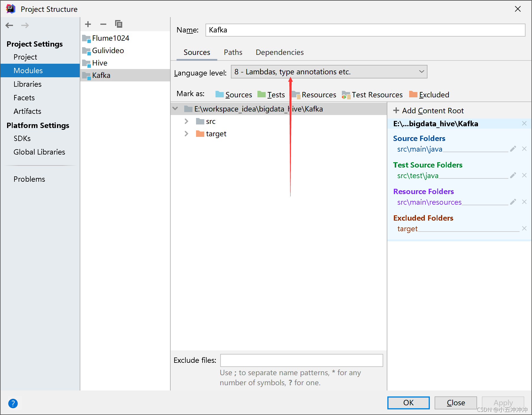Click src\test\java test folder link
This screenshot has height=415, width=532.
418,175
